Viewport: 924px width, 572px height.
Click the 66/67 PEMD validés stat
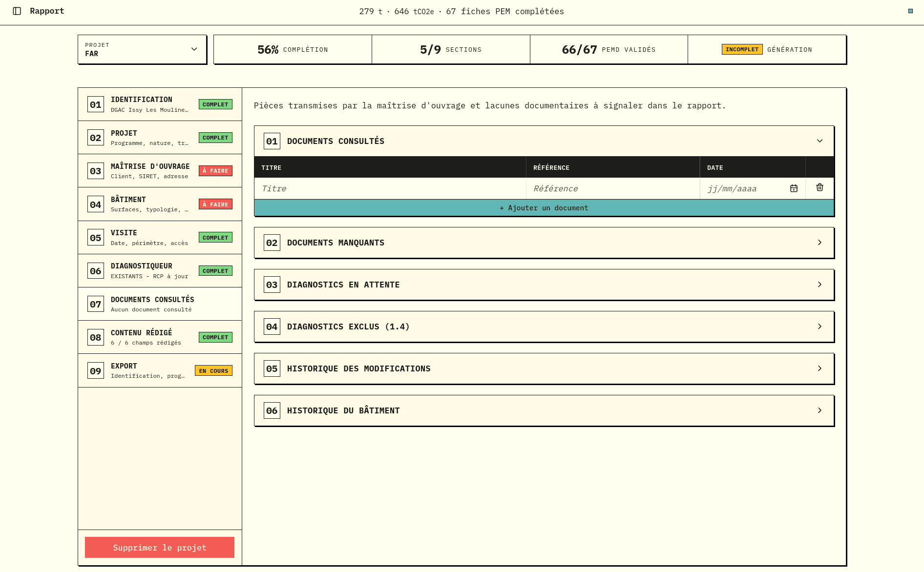pyautogui.click(x=609, y=49)
